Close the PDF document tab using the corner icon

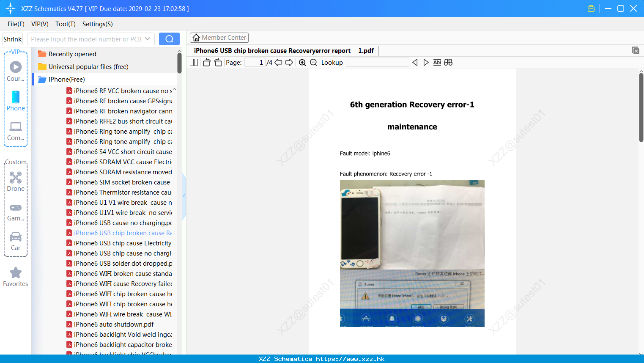[636, 50]
